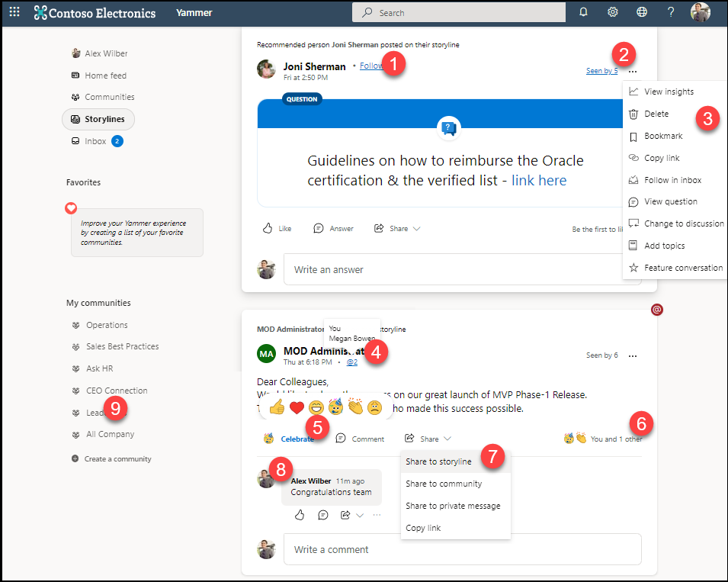The height and width of the screenshot is (582, 728).
Task: Open more options ellipsis on MOD Administrator post
Action: 633,355
